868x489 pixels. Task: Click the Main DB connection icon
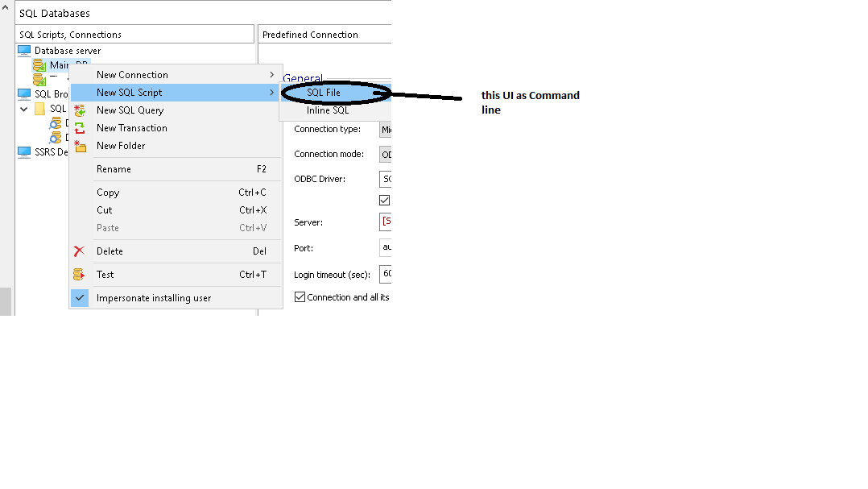click(x=39, y=65)
